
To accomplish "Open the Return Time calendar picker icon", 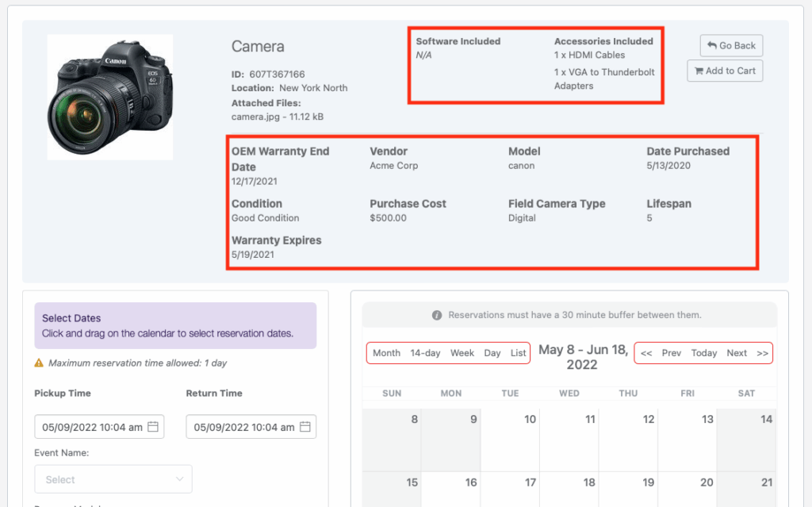I will click(305, 426).
